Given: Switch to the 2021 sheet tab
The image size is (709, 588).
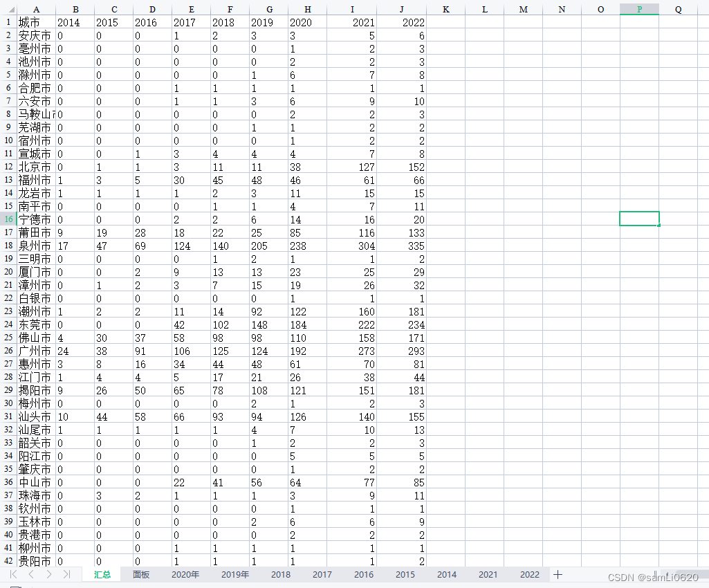Looking at the screenshot, I should coord(488,574).
